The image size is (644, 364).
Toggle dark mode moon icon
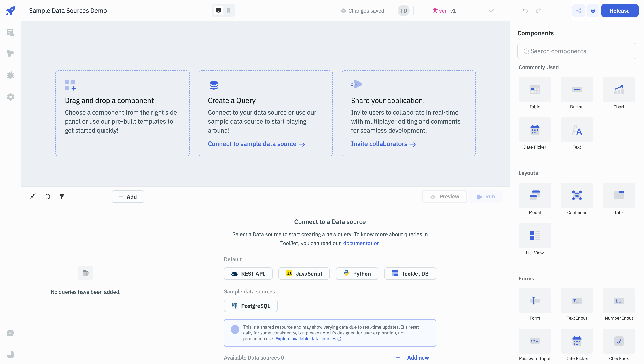[11, 354]
